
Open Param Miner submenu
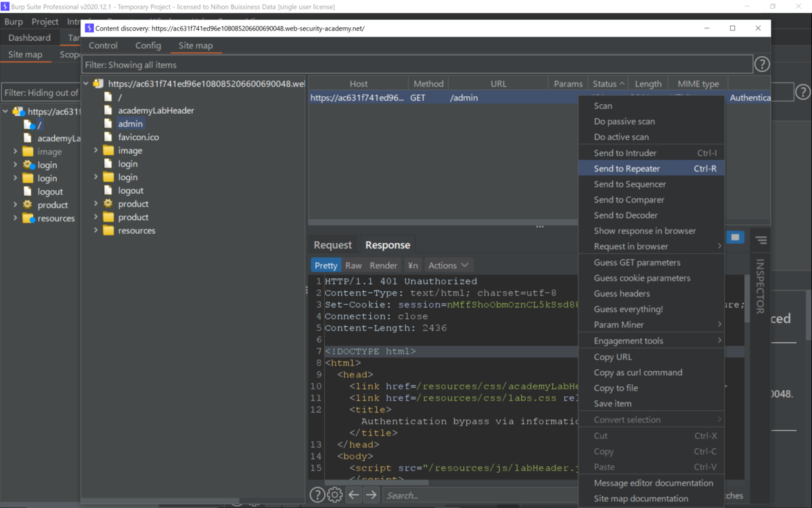(x=651, y=325)
